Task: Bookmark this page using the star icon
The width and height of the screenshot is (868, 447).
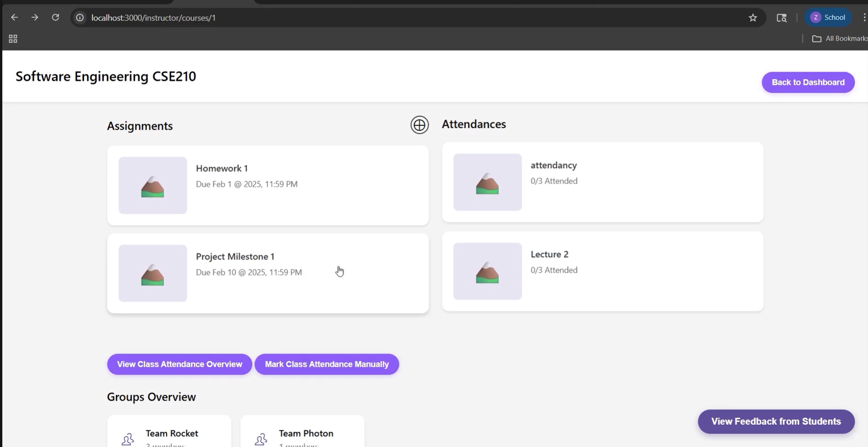Action: pyautogui.click(x=753, y=18)
